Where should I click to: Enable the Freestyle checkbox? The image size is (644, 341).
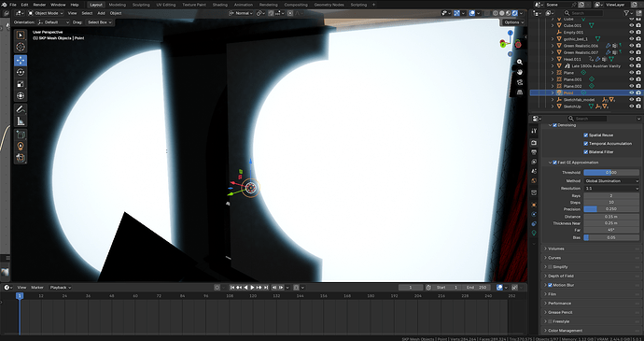[x=551, y=321]
